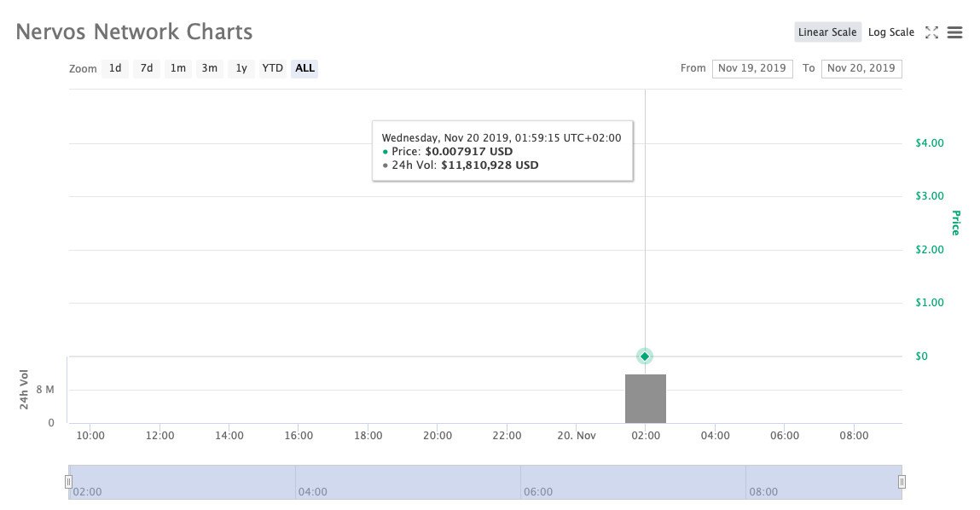Click the $4.00 price axis label
The height and width of the screenshot is (510, 980).
(x=930, y=143)
